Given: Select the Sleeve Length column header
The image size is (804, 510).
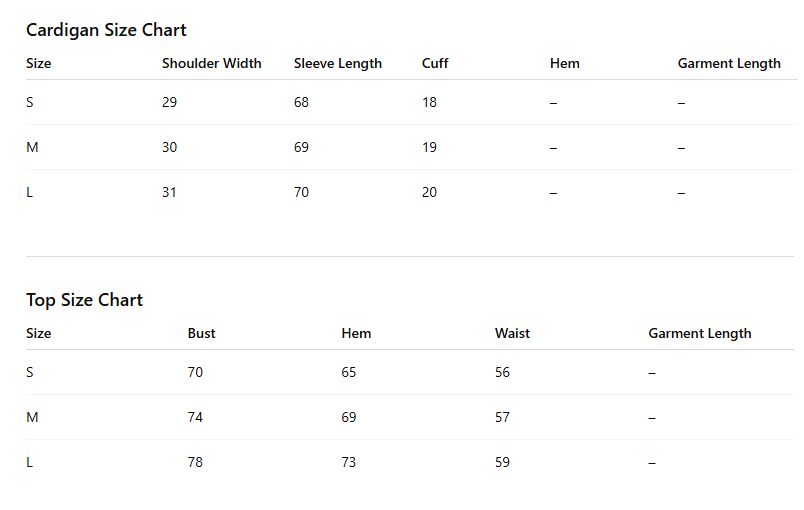Looking at the screenshot, I should pyautogui.click(x=338, y=64).
